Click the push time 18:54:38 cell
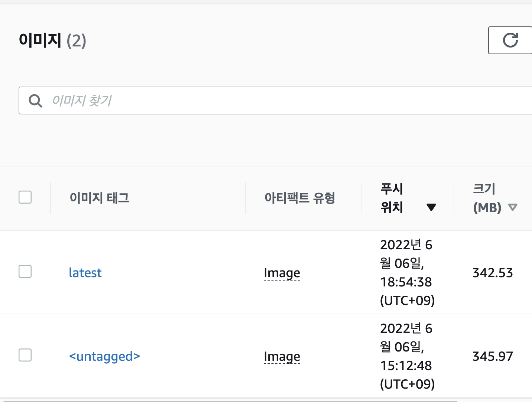 (x=407, y=273)
